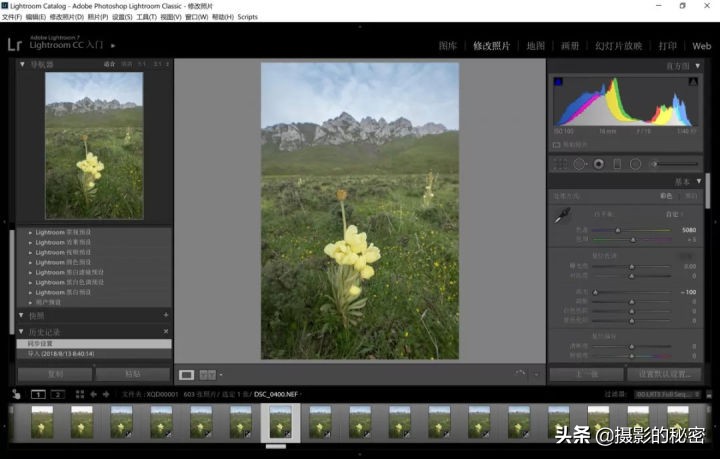Screen dimensions: 720x459
Task: Choose the Graduated filter tool icon
Action: pyautogui.click(x=617, y=163)
